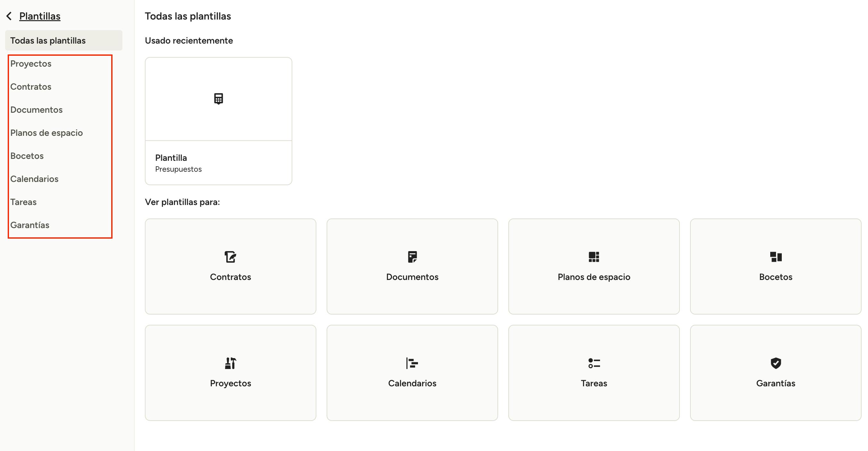Open the recently used Plantilla Presupuestos card
868x451 pixels.
pos(218,121)
